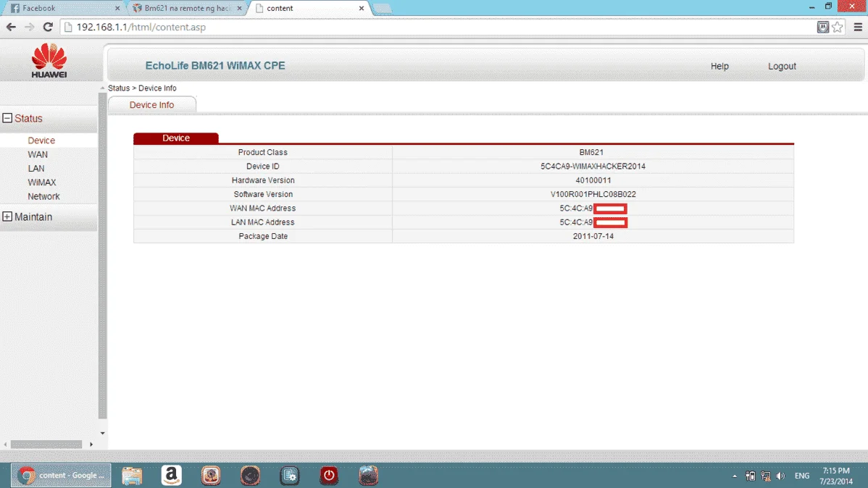Expand the Maintain section in the sidebar
Image resolution: width=868 pixels, height=488 pixels.
[7, 216]
